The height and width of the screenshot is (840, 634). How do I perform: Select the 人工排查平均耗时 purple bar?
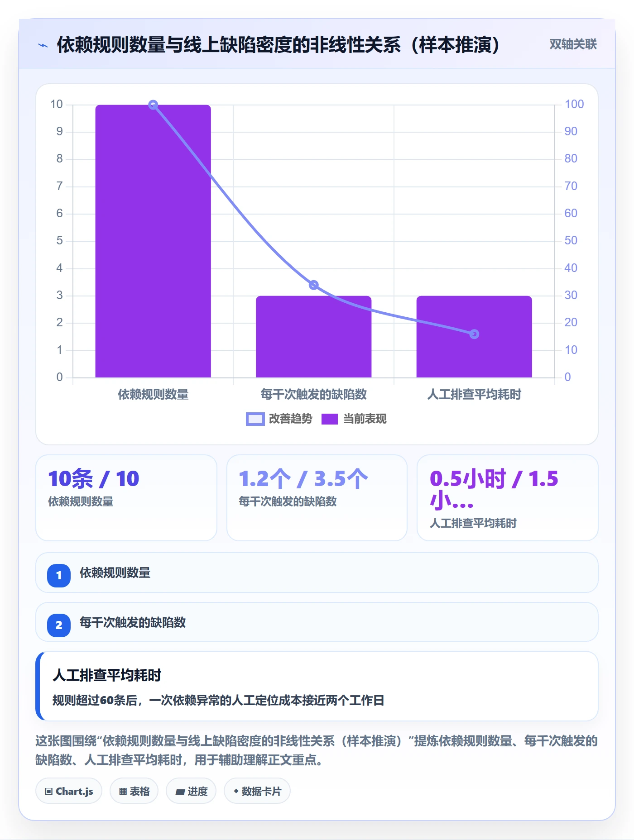point(474,337)
